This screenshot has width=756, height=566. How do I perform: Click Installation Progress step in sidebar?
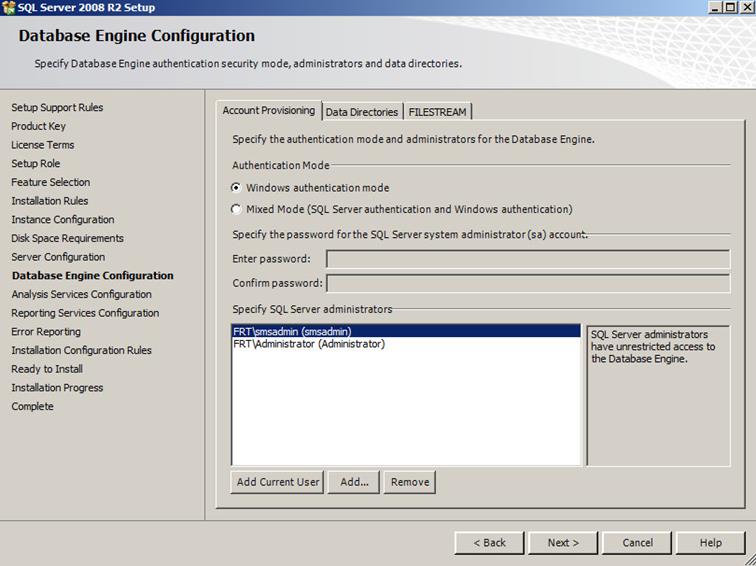pyautogui.click(x=57, y=388)
